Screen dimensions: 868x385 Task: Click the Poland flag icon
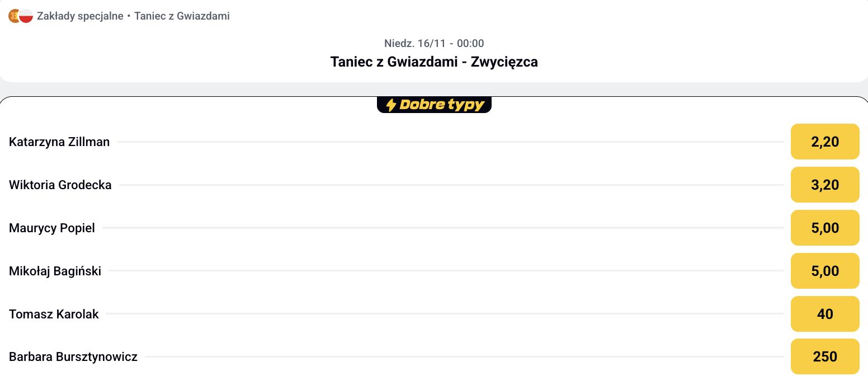tap(26, 16)
